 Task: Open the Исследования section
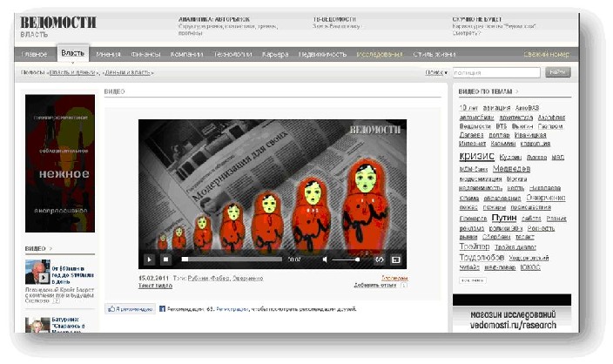[380, 54]
